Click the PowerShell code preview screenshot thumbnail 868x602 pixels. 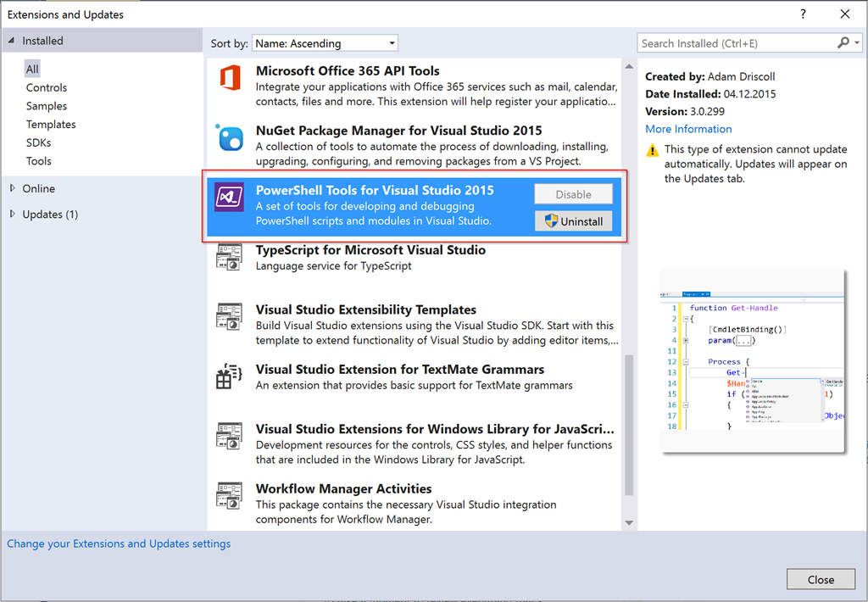(753, 360)
